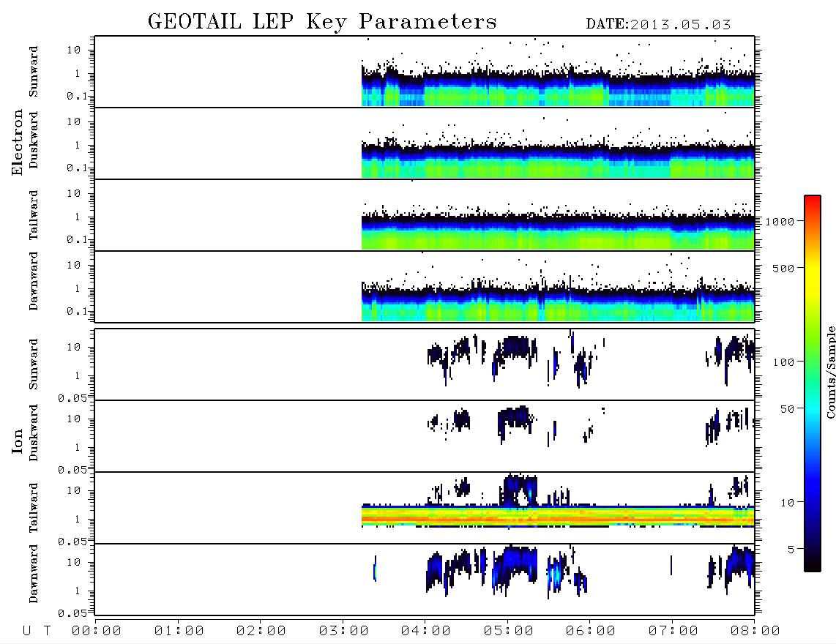The width and height of the screenshot is (836, 644).
Task: Select the Ion "Tailward" panel label
Action: [34, 508]
